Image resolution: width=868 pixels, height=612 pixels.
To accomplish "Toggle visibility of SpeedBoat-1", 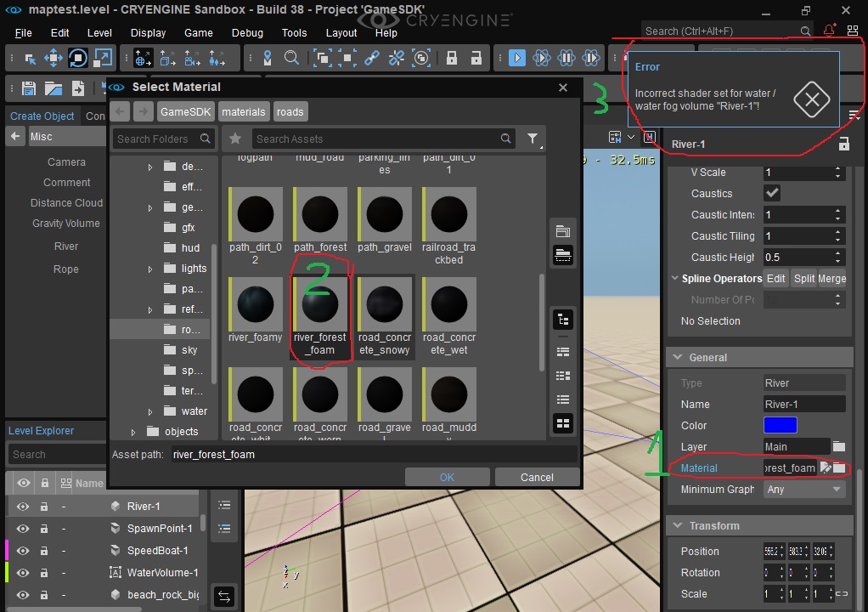I will (x=23, y=551).
